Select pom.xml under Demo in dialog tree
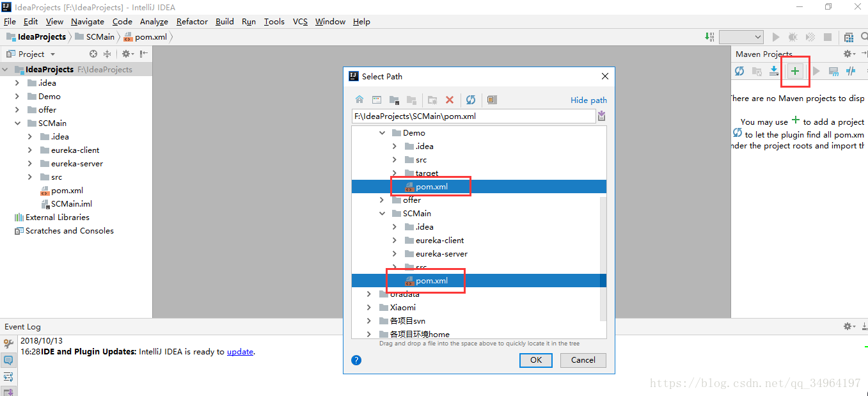868x396 pixels. tap(478, 186)
